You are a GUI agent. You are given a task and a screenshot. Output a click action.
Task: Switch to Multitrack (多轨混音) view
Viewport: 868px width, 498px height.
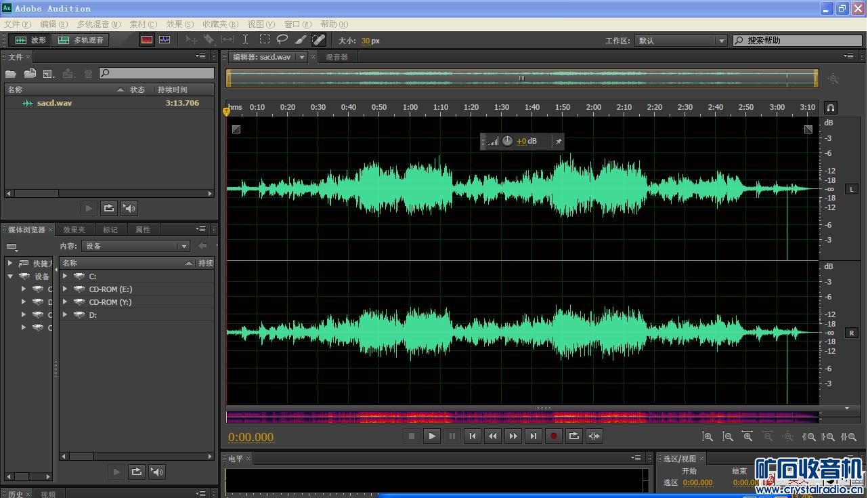[81, 41]
